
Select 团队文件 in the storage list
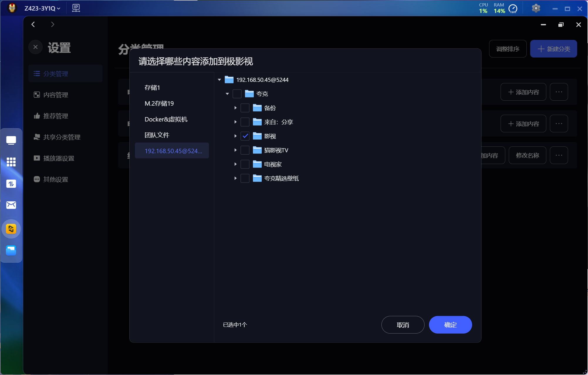157,135
